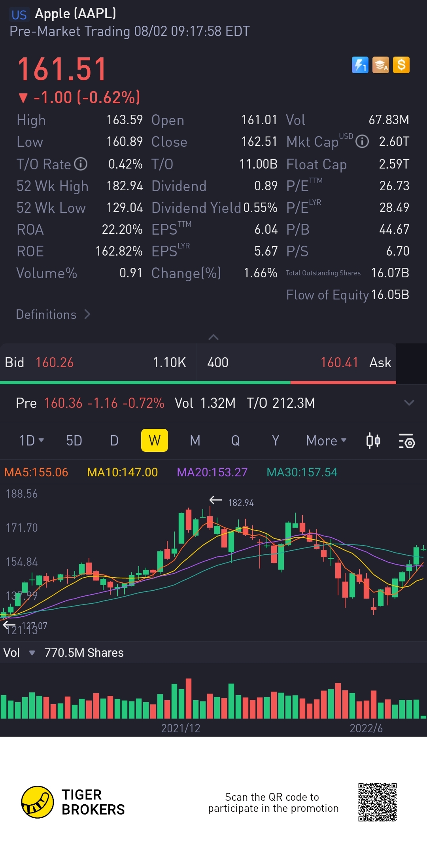Tap the 2021/12 date axis label
Viewport: 427px width, 868px height.
tap(181, 728)
